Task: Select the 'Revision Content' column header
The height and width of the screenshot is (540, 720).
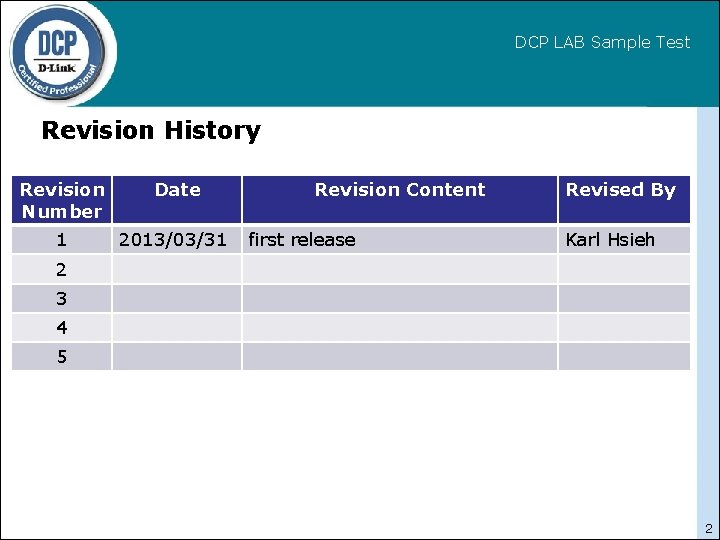Action: tap(400, 200)
